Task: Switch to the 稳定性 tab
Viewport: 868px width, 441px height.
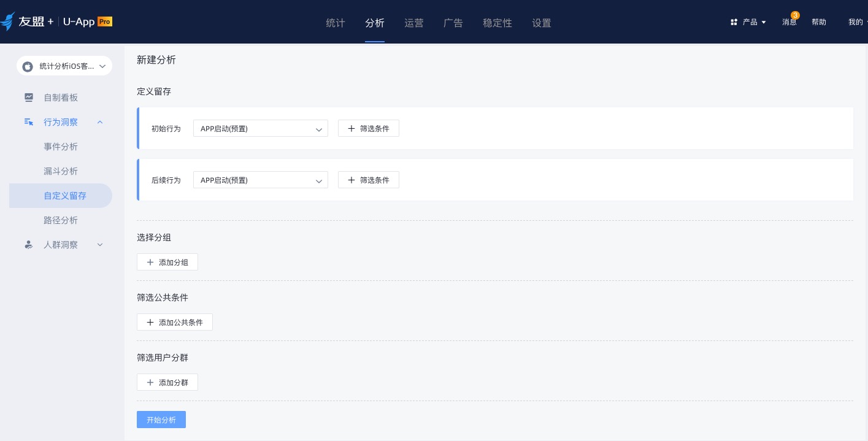Action: tap(497, 23)
